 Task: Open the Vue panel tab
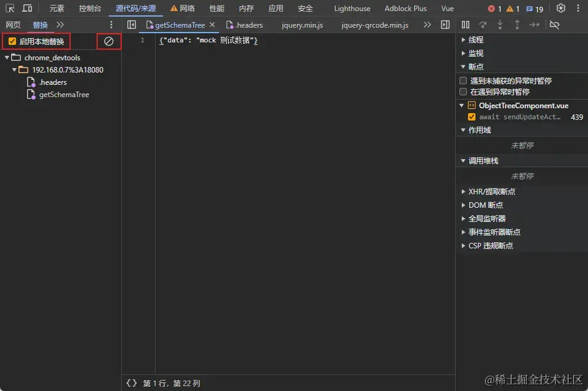447,8
